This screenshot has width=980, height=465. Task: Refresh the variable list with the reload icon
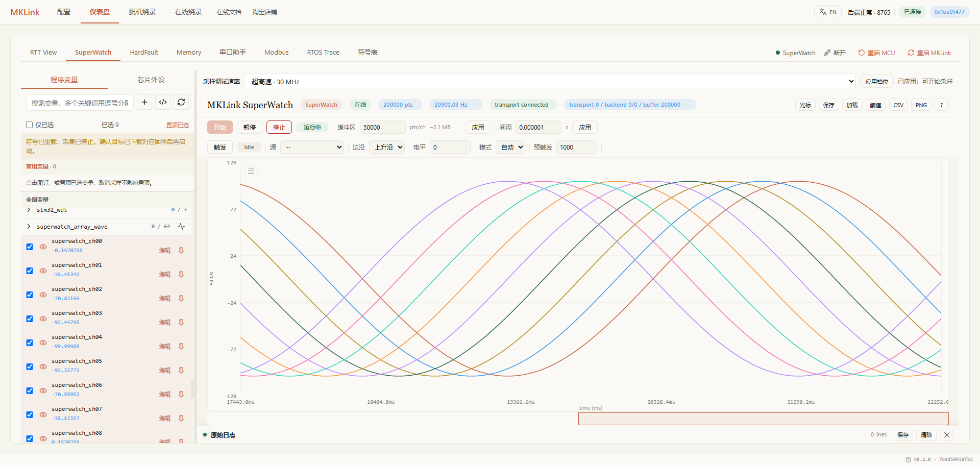click(x=181, y=103)
